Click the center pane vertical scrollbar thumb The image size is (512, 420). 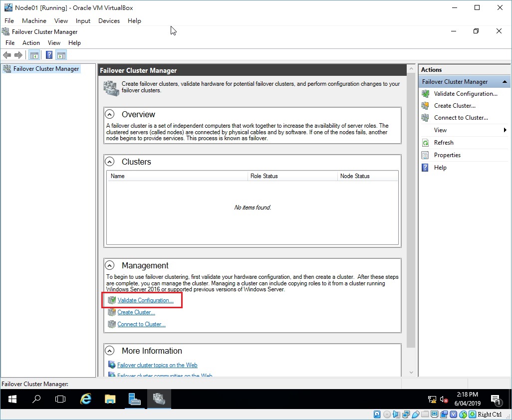coord(411,210)
